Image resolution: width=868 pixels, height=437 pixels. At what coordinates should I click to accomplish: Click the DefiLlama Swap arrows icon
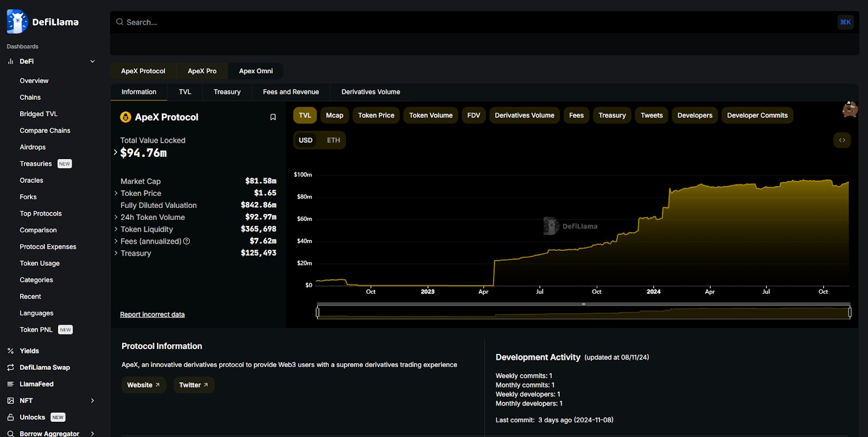(10, 368)
